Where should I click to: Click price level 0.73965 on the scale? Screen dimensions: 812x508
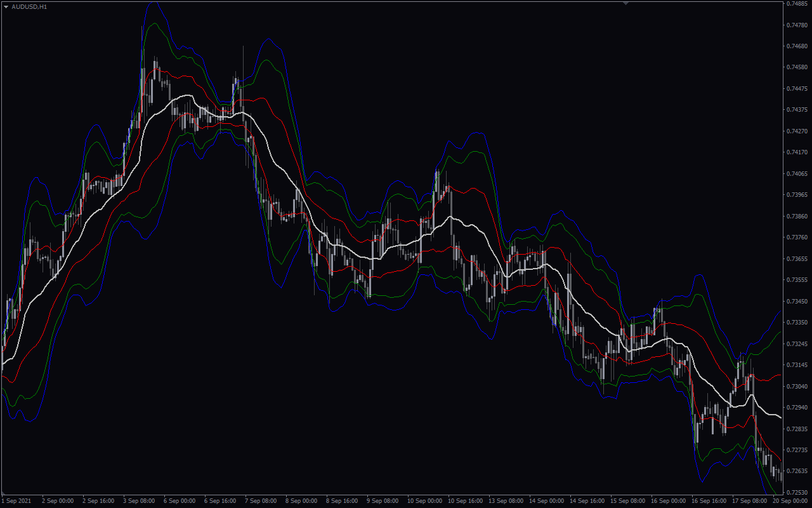click(796, 195)
